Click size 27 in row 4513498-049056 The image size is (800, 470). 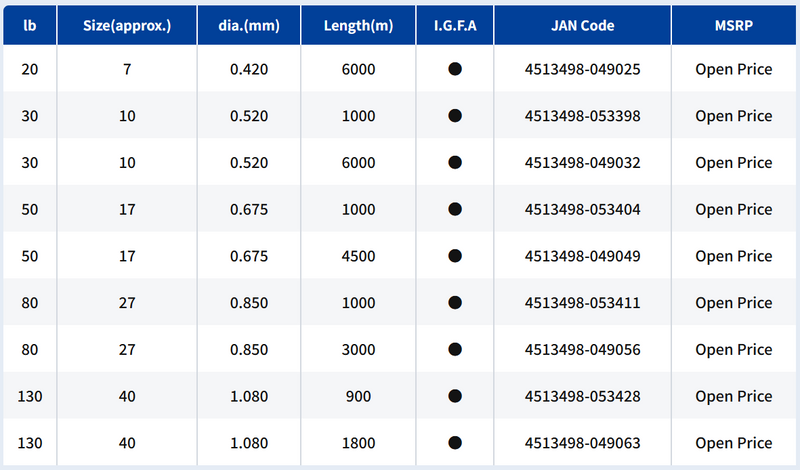[x=127, y=350]
